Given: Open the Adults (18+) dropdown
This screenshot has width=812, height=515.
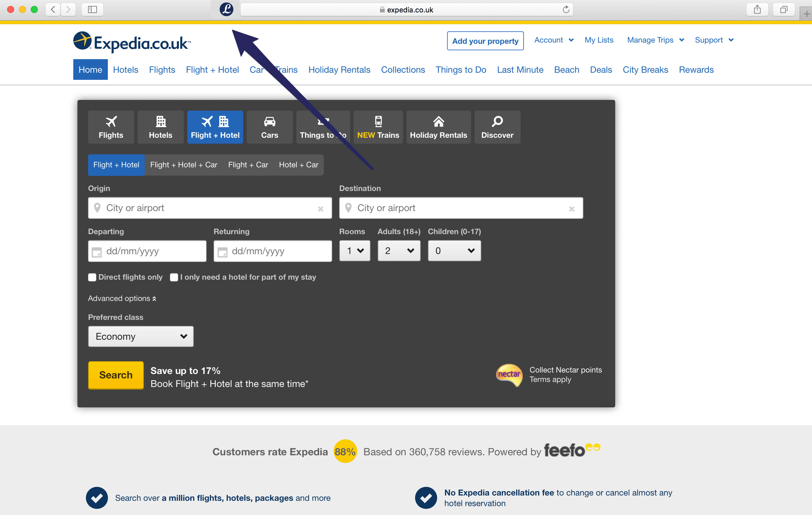Looking at the screenshot, I should point(399,251).
